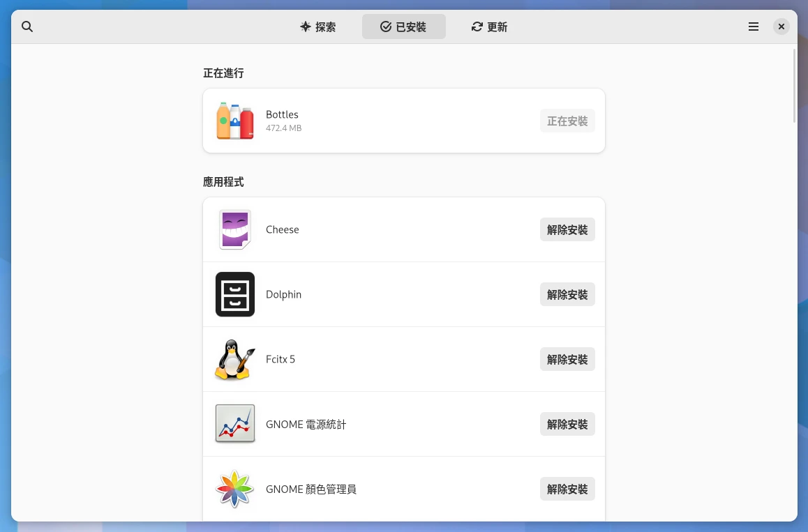Uninstall Fcitx 5 with 解除安裝 button
808x532 pixels.
tap(567, 360)
